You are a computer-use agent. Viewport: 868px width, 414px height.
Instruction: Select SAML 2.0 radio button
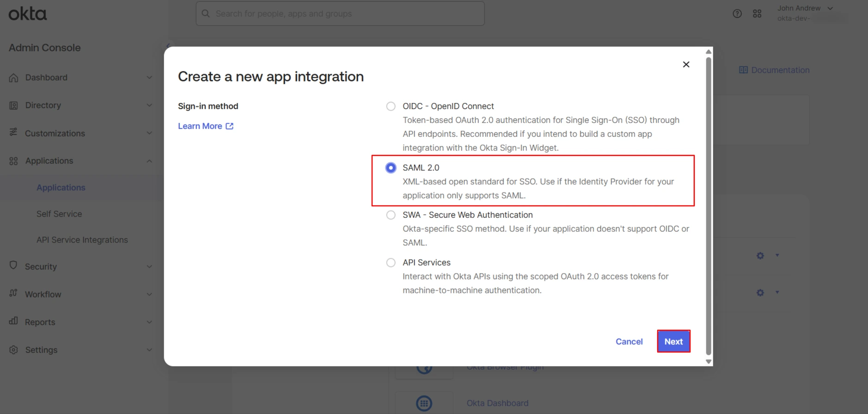(x=391, y=167)
